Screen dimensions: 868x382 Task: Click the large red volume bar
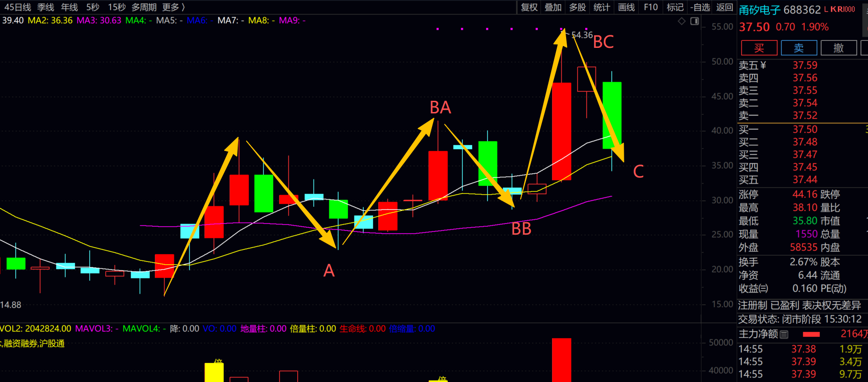pos(561,360)
